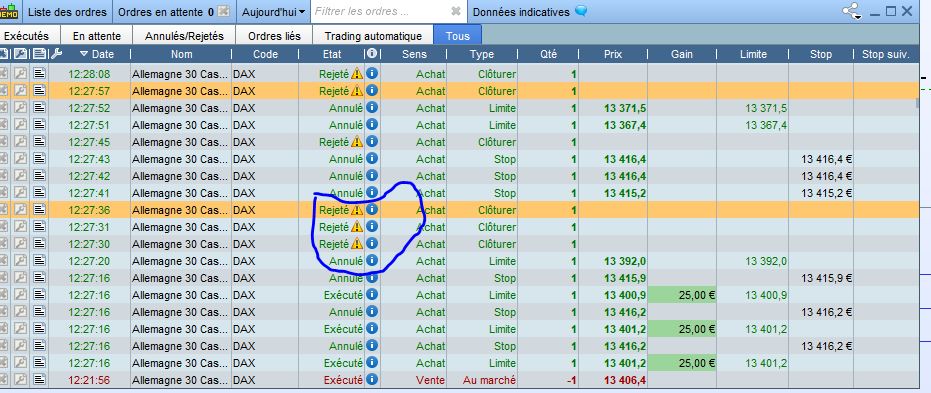Click the magnifier icon on the 12:21:56 order
Viewport: 931px width, 393px height.
pyautogui.click(x=21, y=380)
